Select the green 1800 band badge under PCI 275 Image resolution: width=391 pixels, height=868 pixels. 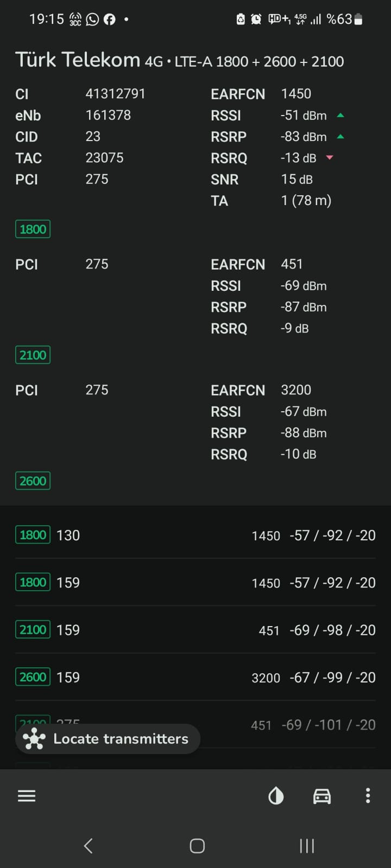tap(33, 229)
